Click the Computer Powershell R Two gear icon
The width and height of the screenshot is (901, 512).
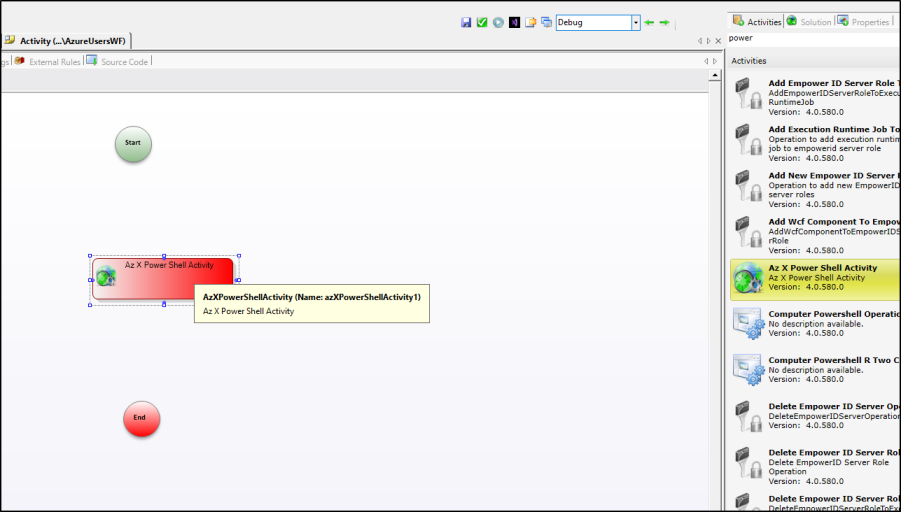(748, 370)
